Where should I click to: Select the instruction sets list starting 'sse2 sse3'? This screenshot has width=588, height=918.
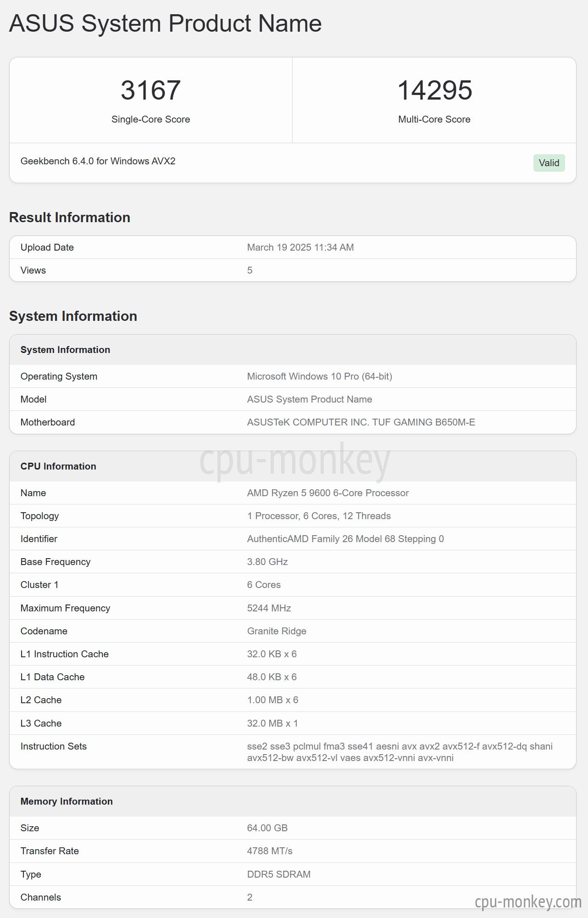(400, 752)
